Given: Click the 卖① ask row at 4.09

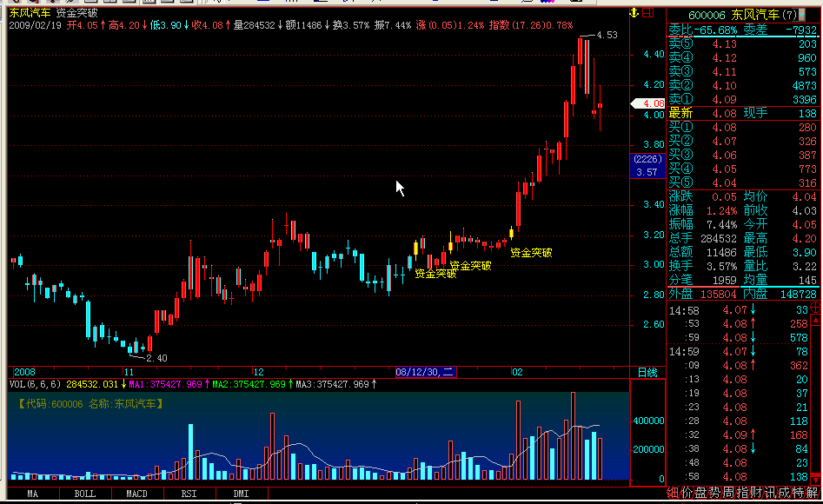Looking at the screenshot, I should coord(743,99).
